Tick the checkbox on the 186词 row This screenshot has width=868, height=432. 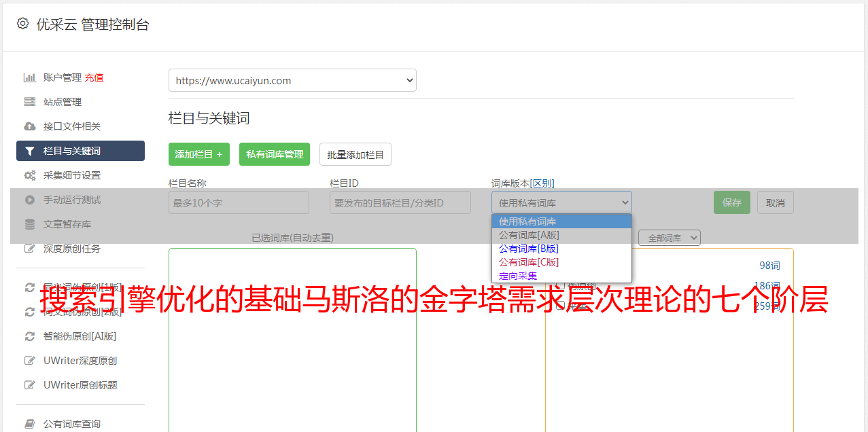[x=560, y=286]
